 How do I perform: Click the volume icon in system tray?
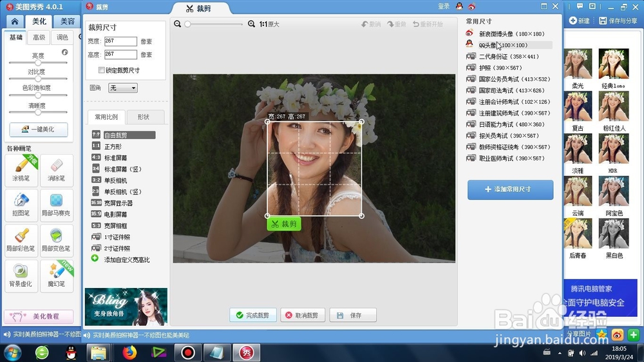(582, 352)
